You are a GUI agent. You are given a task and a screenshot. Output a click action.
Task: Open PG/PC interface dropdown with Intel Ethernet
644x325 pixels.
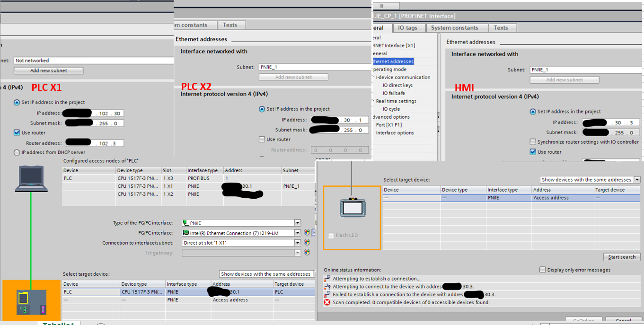[x=298, y=233]
